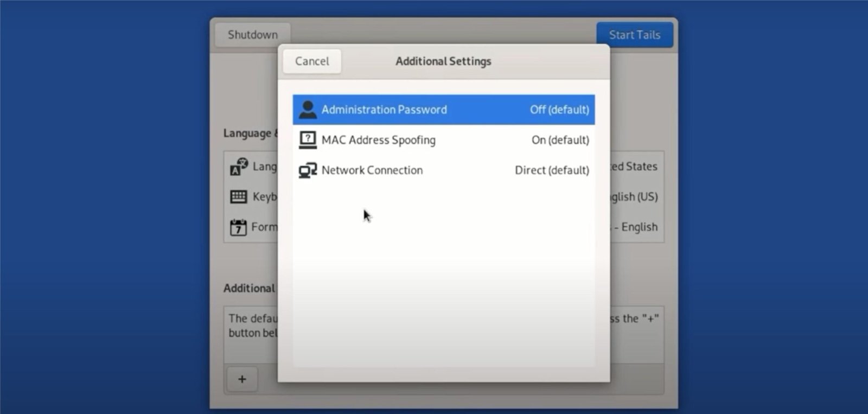Click the Shutdown button
Screen dimensions: 868x414
[252, 35]
